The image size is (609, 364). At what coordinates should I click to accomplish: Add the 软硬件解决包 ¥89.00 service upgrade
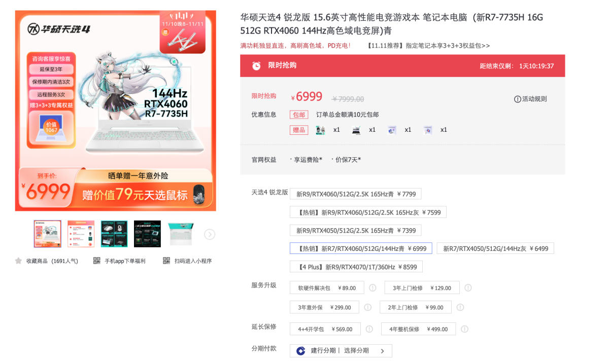pyautogui.click(x=327, y=288)
